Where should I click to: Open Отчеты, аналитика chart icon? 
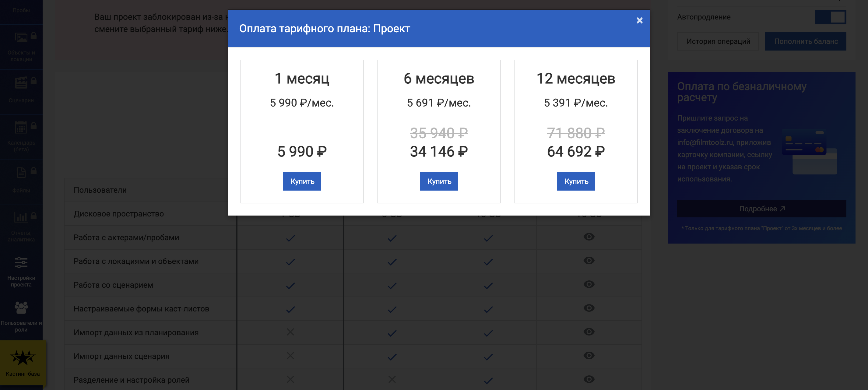click(x=21, y=217)
